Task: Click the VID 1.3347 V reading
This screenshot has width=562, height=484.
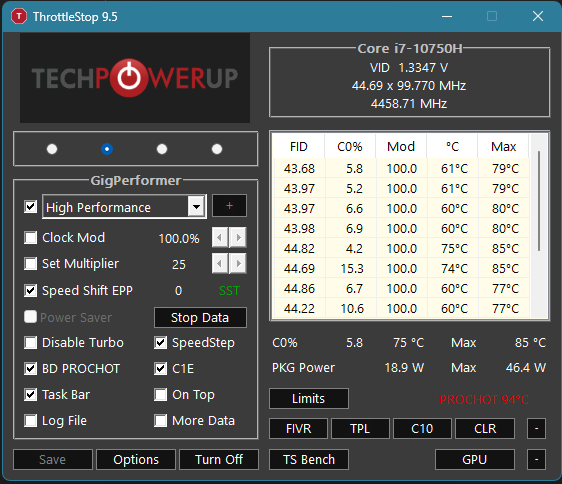Action: pos(409,68)
